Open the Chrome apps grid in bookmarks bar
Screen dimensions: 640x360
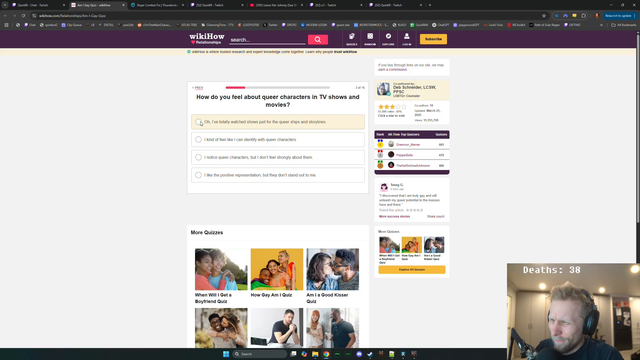6,25
